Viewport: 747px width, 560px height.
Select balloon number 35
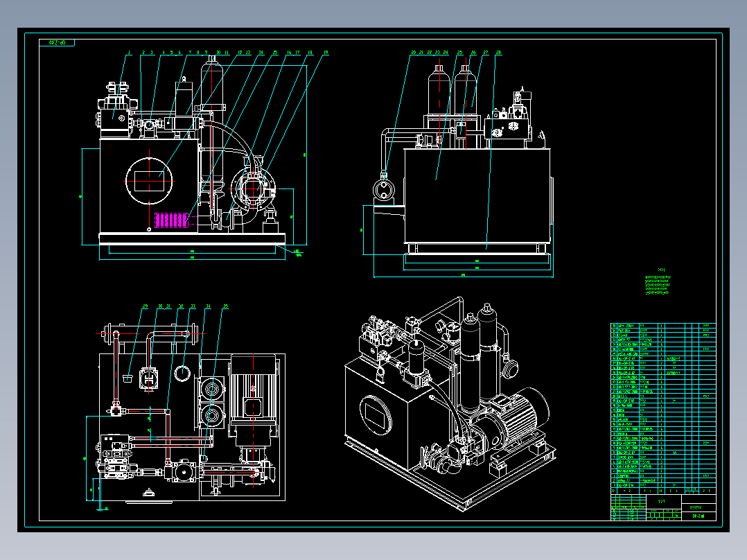pyautogui.click(x=225, y=306)
